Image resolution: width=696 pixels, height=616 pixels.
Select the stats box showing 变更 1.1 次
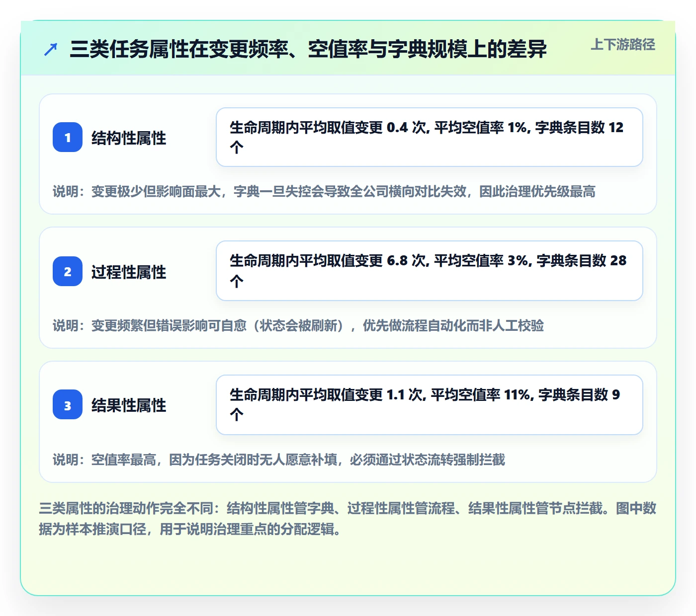[430, 405]
